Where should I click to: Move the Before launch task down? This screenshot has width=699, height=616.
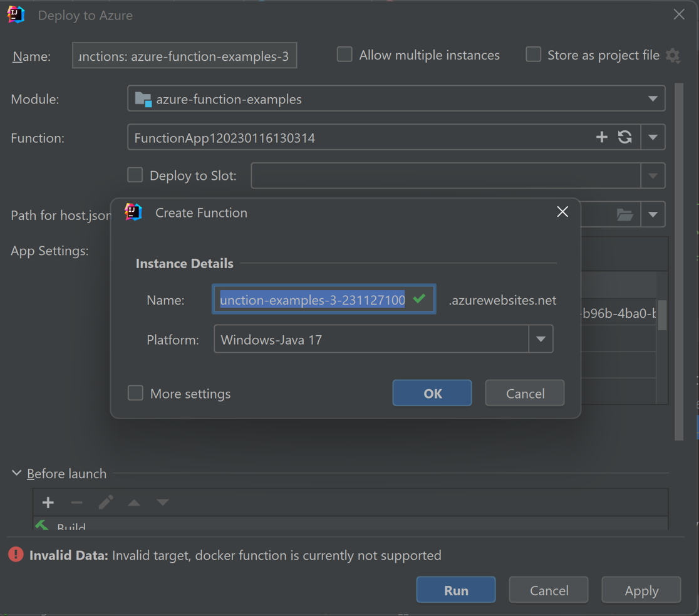pos(163,502)
